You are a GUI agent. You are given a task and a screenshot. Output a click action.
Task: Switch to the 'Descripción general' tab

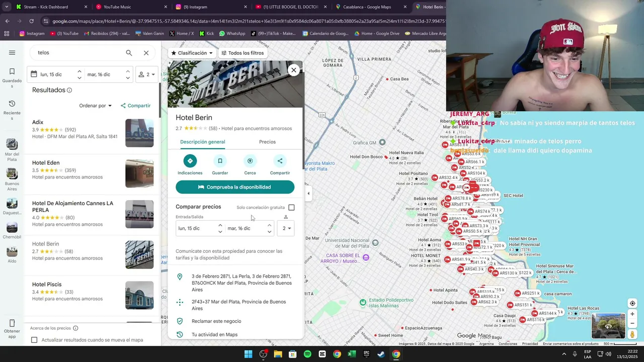point(202,142)
